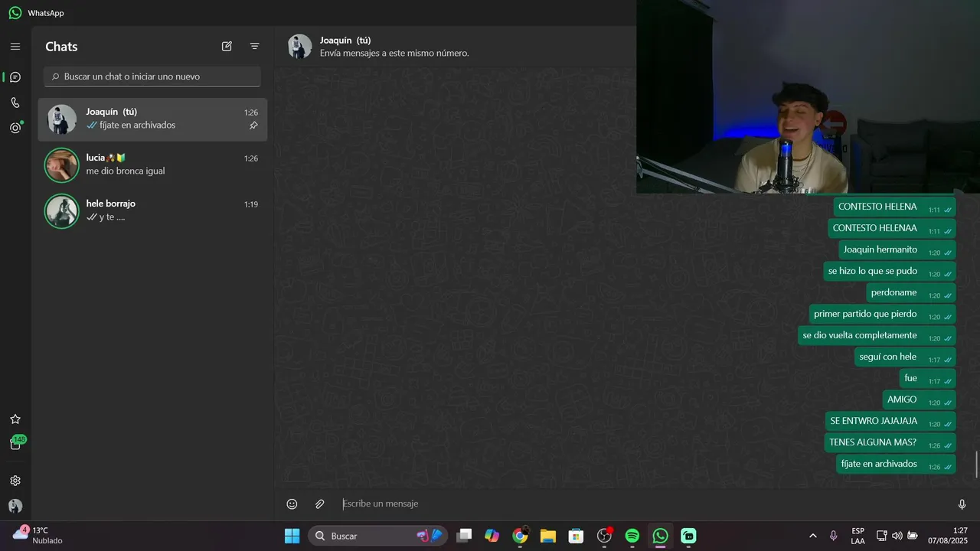Click the short message 'fue'
This screenshot has height=551, width=980.
928,379
